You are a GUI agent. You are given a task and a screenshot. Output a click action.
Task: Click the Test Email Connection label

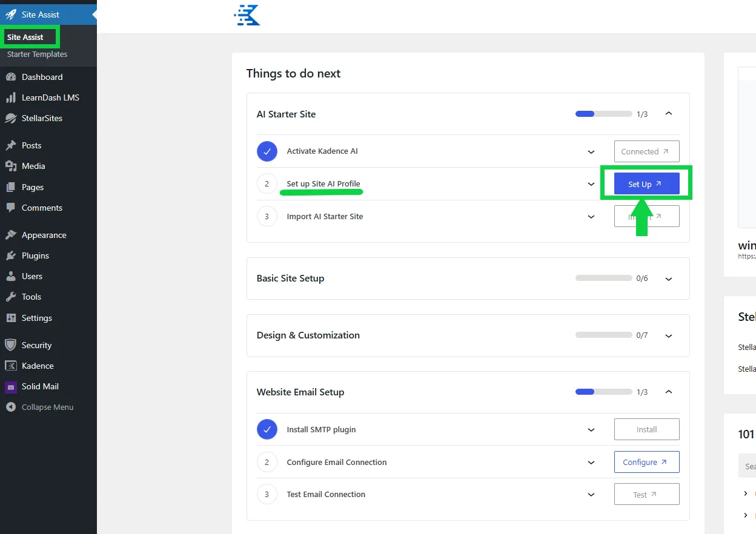(326, 494)
